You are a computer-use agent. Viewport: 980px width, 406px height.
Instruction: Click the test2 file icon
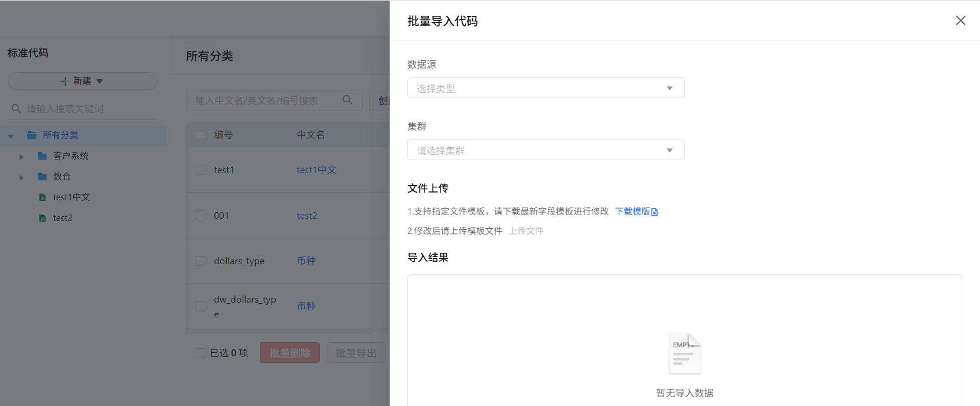tap(43, 218)
